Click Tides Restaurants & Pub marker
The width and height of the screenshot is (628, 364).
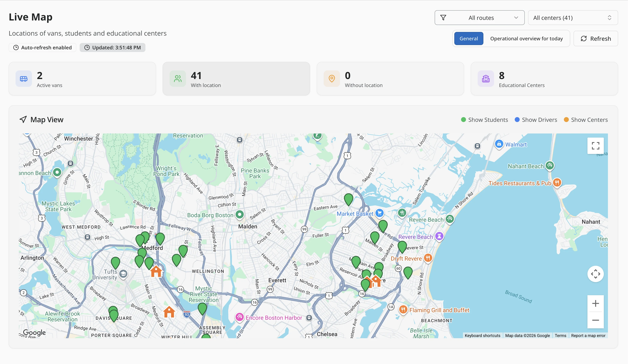tap(557, 183)
